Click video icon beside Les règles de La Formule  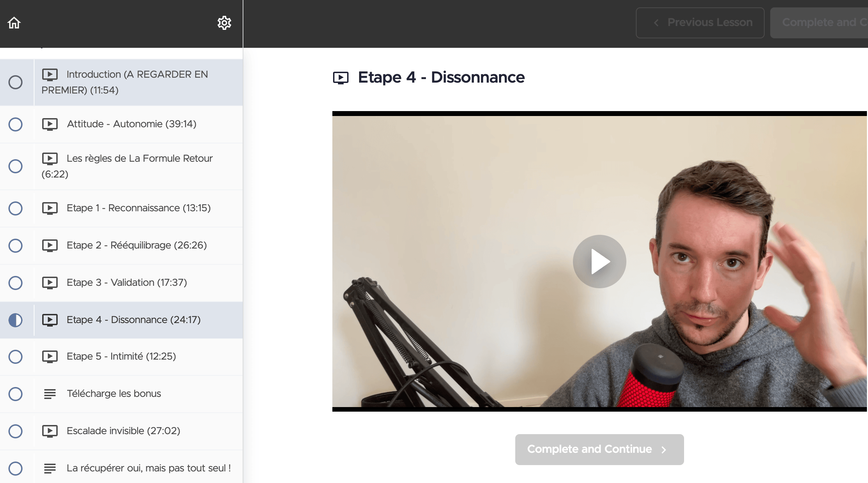[50, 159]
